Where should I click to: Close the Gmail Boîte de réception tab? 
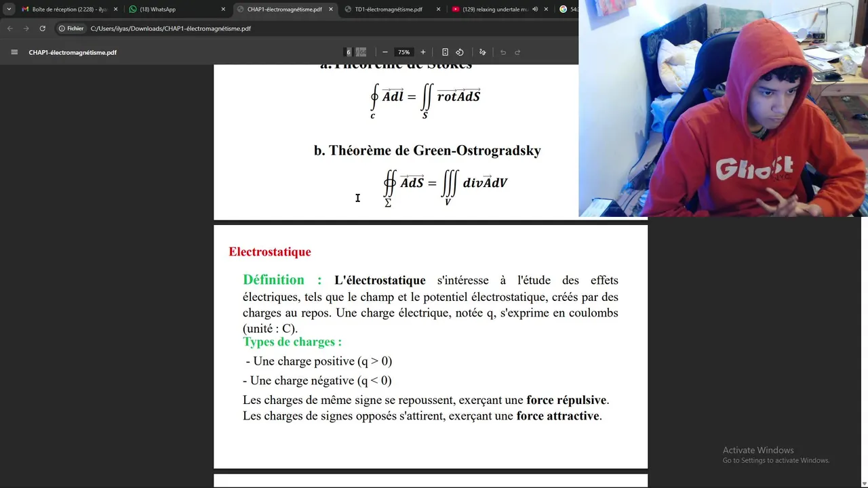115,9
